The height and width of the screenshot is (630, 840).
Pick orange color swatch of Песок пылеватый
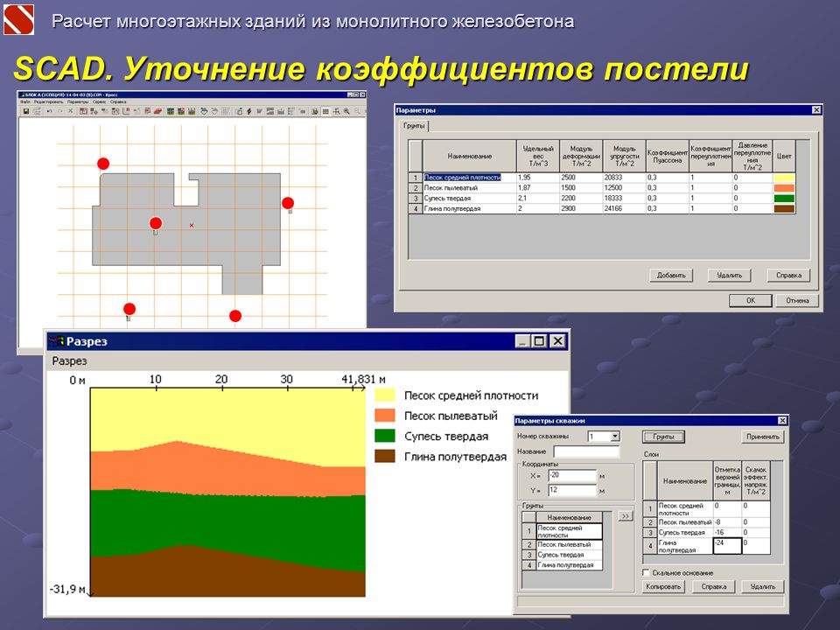(x=784, y=188)
